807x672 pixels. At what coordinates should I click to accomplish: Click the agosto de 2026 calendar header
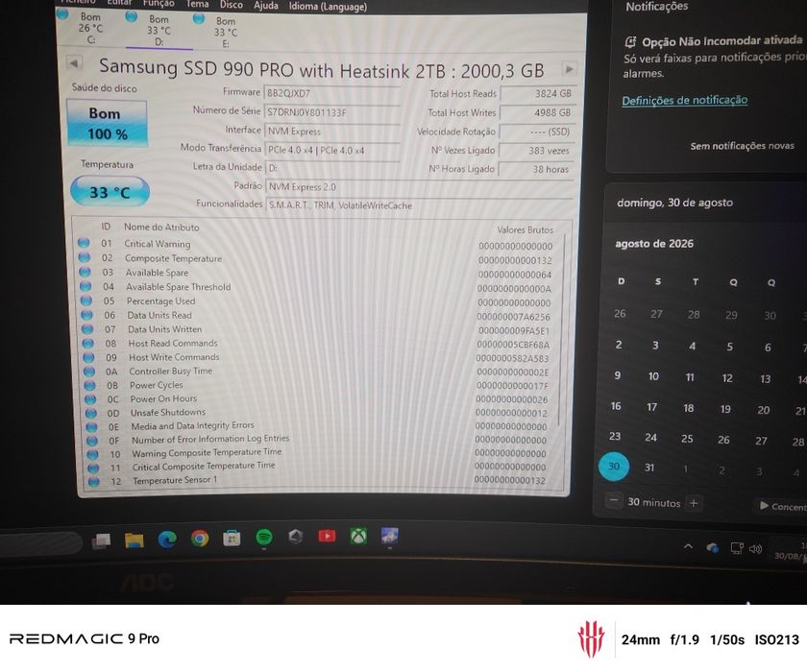654,244
